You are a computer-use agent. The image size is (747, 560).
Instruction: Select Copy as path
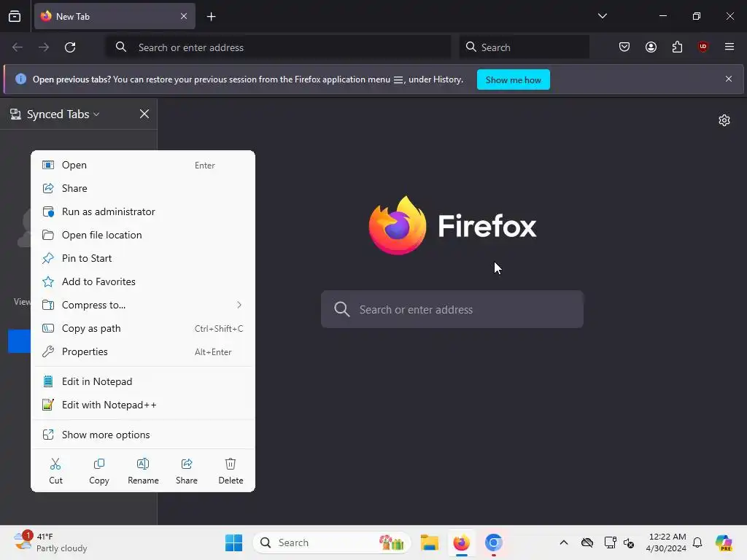coord(143,329)
